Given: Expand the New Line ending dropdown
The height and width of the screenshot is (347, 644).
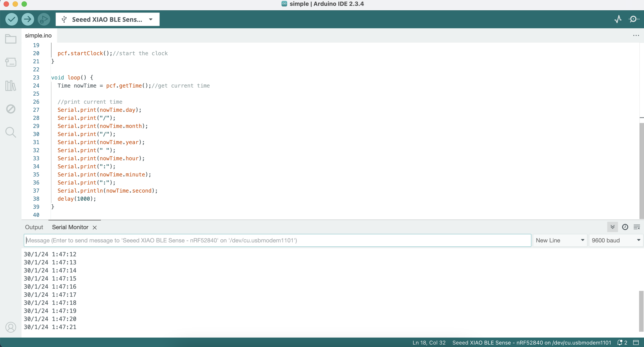Looking at the screenshot, I should pyautogui.click(x=560, y=240).
